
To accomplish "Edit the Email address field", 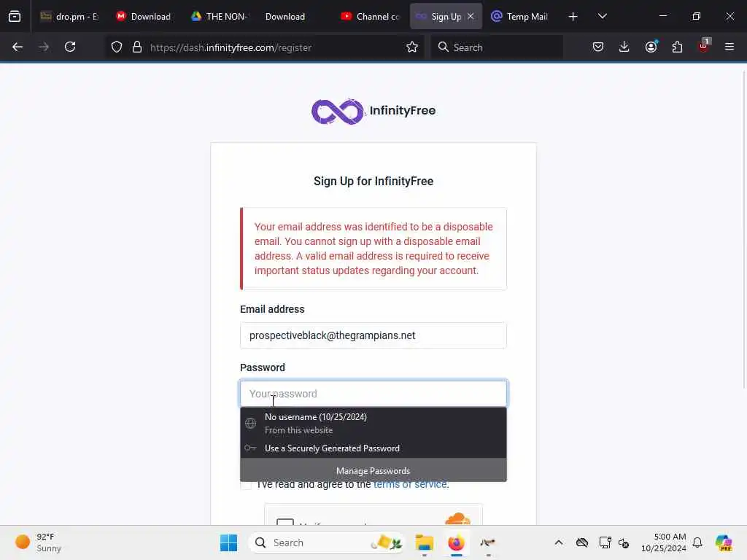I will [x=373, y=335].
